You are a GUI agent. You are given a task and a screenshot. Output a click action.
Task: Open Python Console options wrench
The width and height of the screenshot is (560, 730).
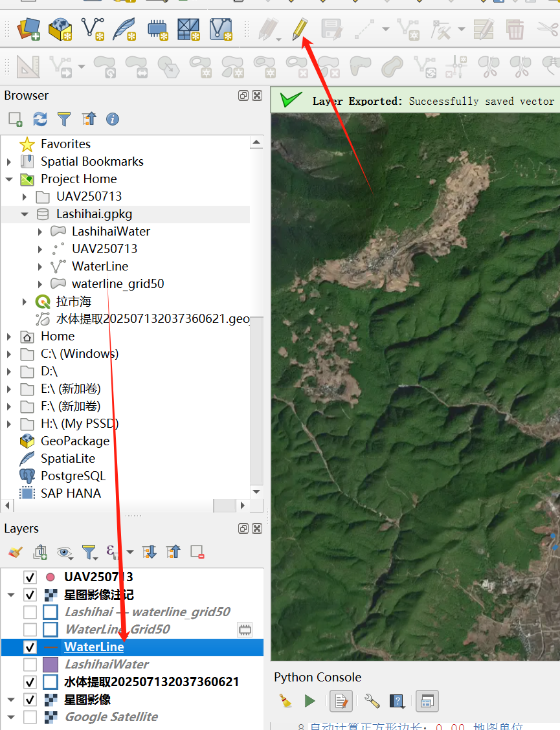pyautogui.click(x=372, y=701)
